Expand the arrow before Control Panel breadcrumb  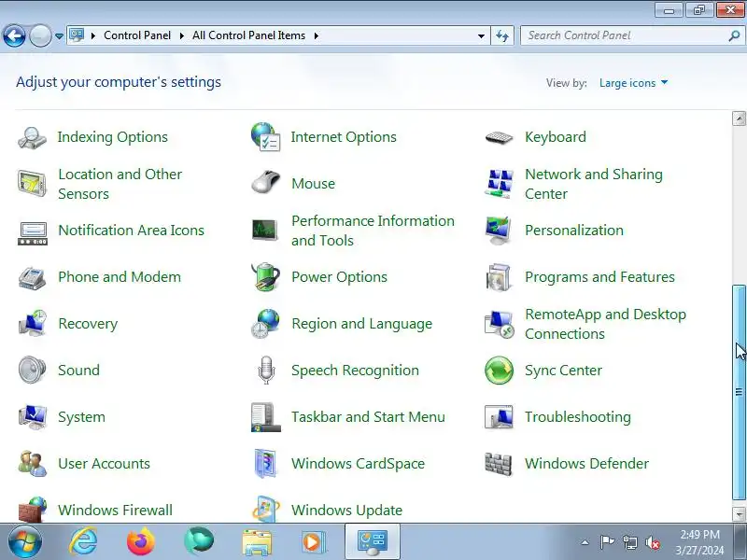point(92,35)
